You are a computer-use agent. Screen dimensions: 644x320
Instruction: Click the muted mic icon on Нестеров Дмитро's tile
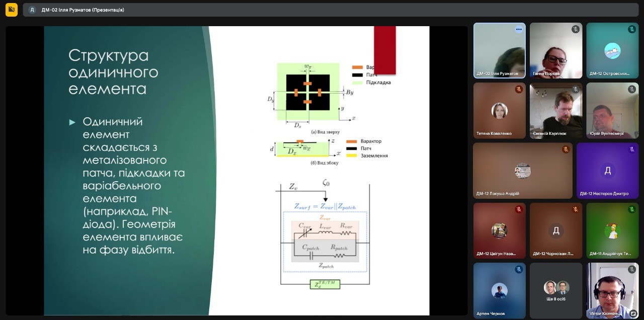coord(632,149)
